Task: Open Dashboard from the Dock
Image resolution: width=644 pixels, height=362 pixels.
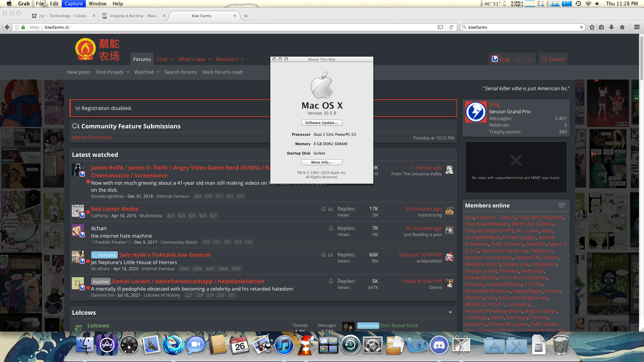Action: 129,345
